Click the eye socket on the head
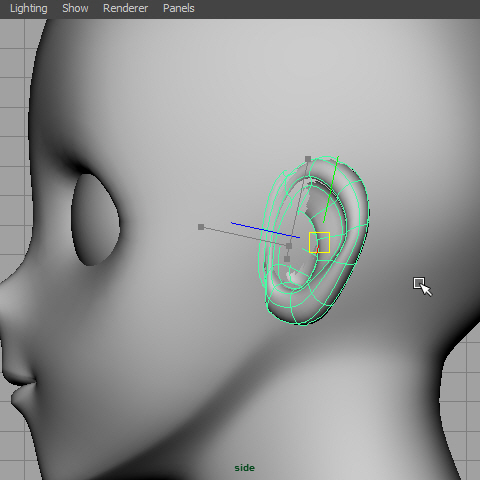 coord(95,219)
